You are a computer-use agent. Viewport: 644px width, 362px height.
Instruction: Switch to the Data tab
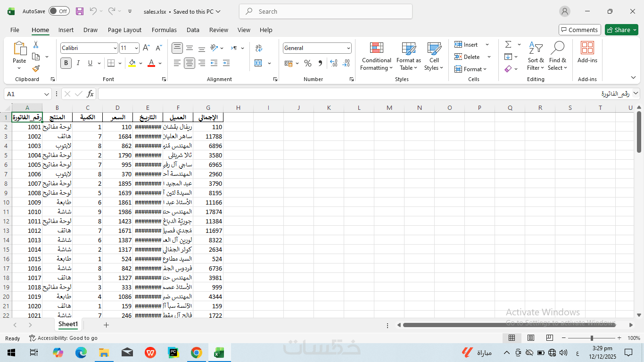(x=193, y=30)
